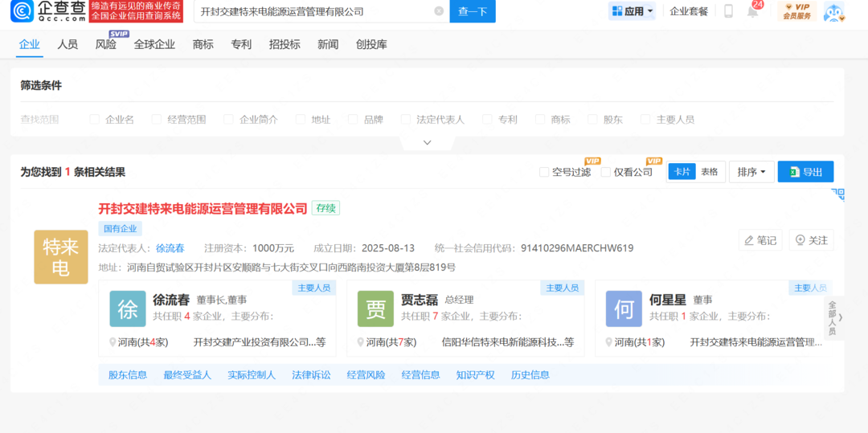Open the mobile phone app icon

tap(728, 11)
